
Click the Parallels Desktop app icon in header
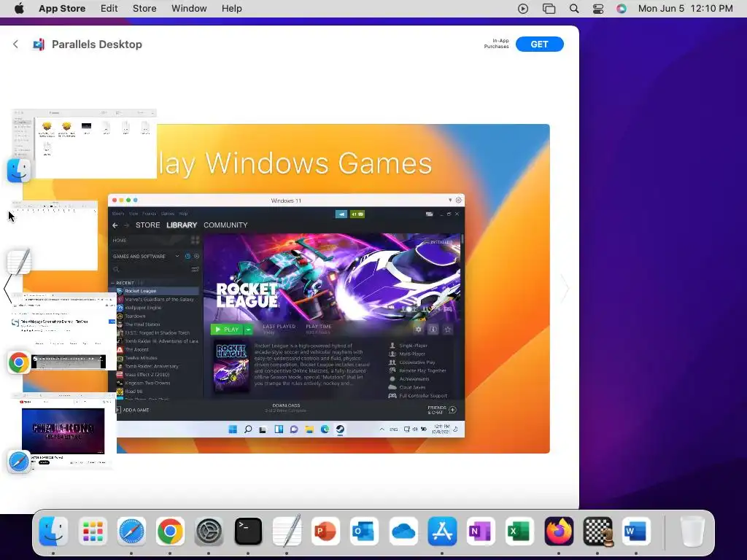[39, 44]
